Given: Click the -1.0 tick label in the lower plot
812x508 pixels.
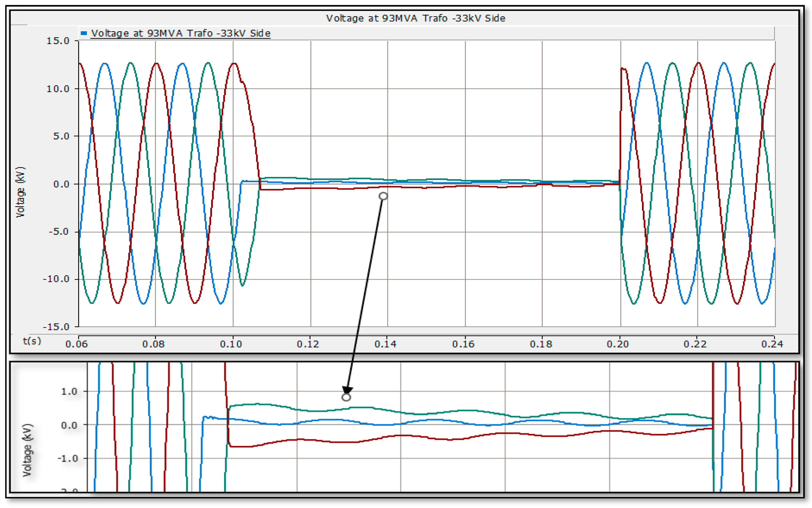Looking at the screenshot, I should click(x=67, y=459).
